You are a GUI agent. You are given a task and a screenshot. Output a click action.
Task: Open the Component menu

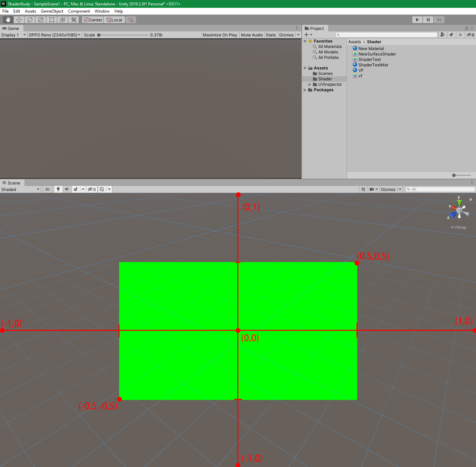[79, 11]
